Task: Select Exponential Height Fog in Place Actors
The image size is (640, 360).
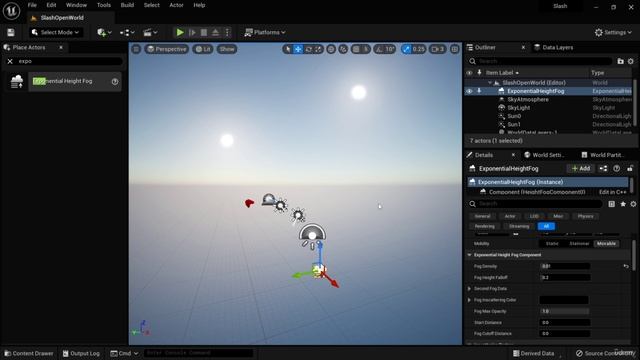Action: 63,81
